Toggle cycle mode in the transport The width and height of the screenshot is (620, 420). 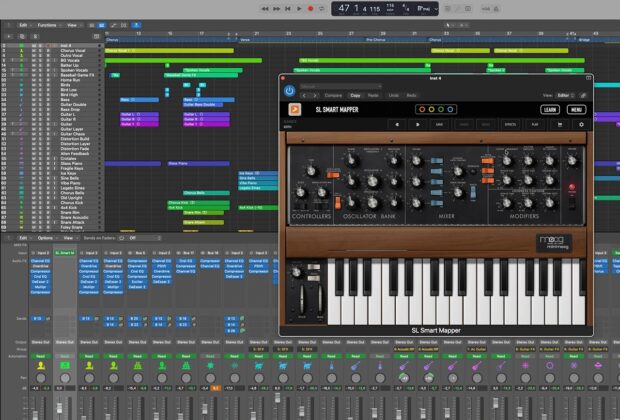click(322, 8)
